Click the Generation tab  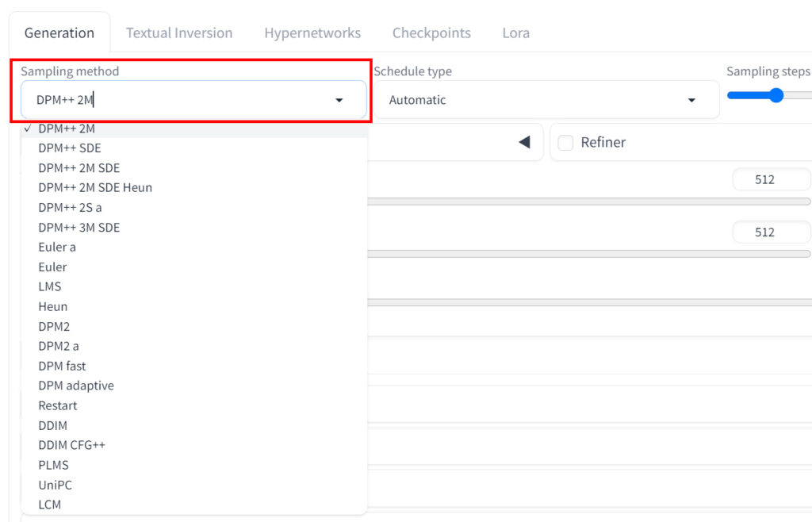[59, 33]
